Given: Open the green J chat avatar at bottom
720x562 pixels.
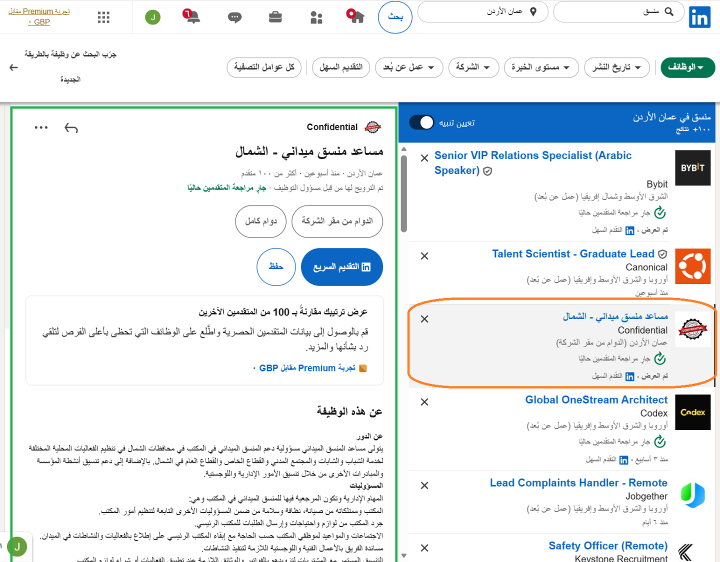Looking at the screenshot, I should [x=17, y=547].
